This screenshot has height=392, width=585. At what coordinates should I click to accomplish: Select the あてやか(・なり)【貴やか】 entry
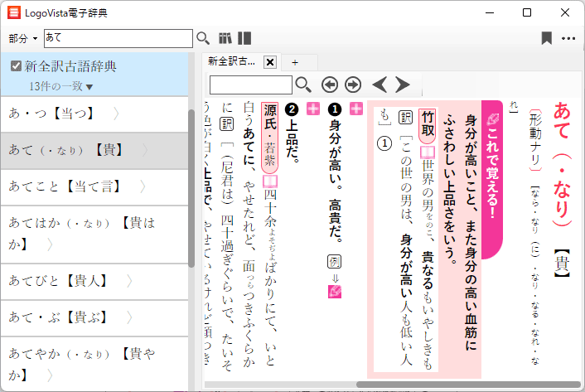tap(94, 365)
